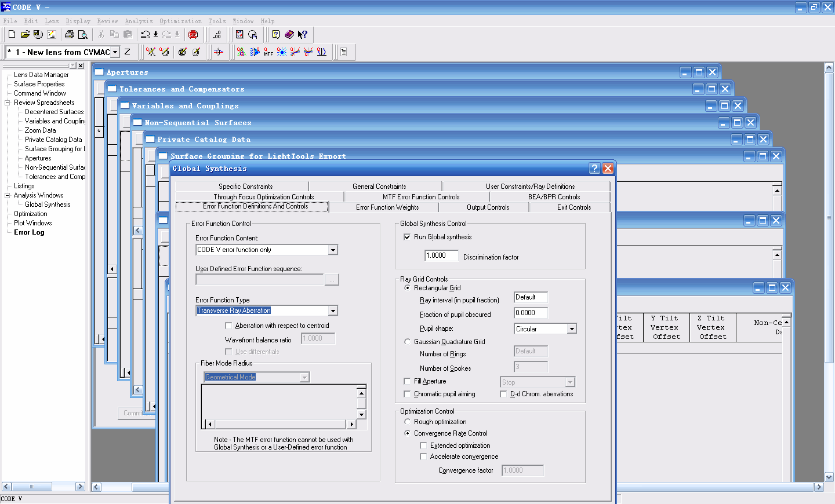Enable Chromatic pupil aiming checkbox
This screenshot has width=835, height=504.
407,394
